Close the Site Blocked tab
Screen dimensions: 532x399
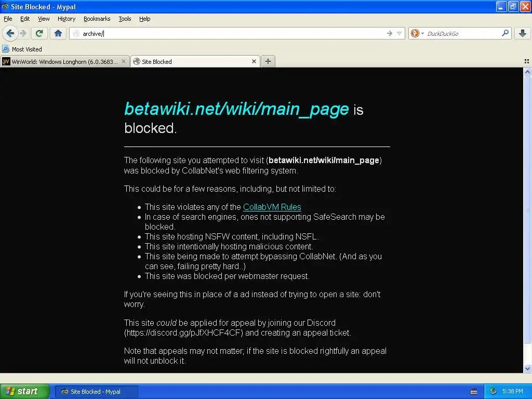tap(254, 61)
